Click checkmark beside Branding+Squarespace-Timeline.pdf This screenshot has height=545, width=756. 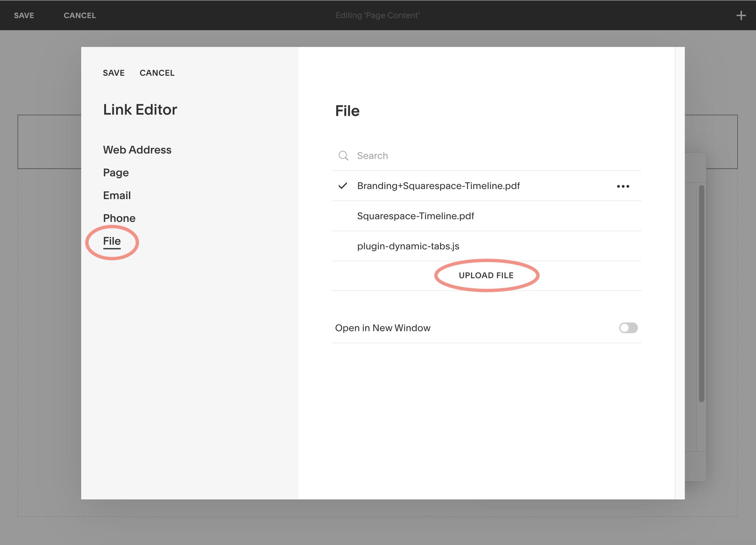click(x=342, y=186)
